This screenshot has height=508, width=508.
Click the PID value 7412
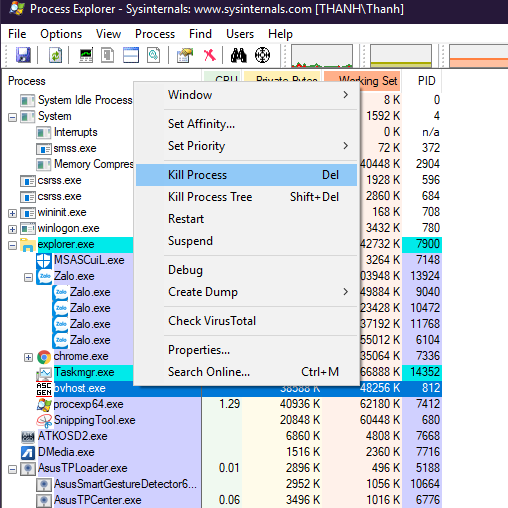(x=428, y=404)
